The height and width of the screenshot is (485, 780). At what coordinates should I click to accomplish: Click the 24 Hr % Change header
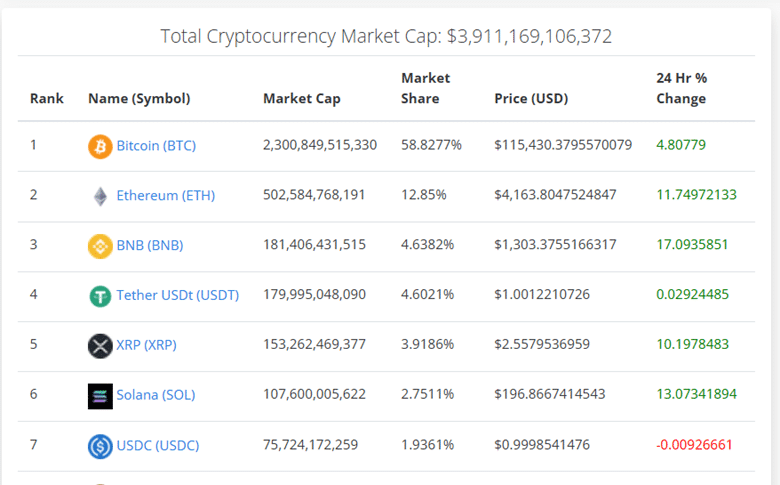pyautogui.click(x=681, y=88)
